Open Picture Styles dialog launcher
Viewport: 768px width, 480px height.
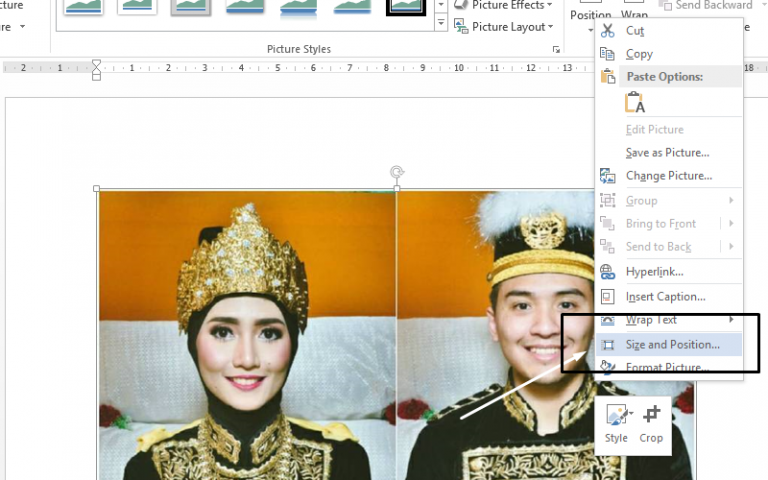pyautogui.click(x=556, y=49)
